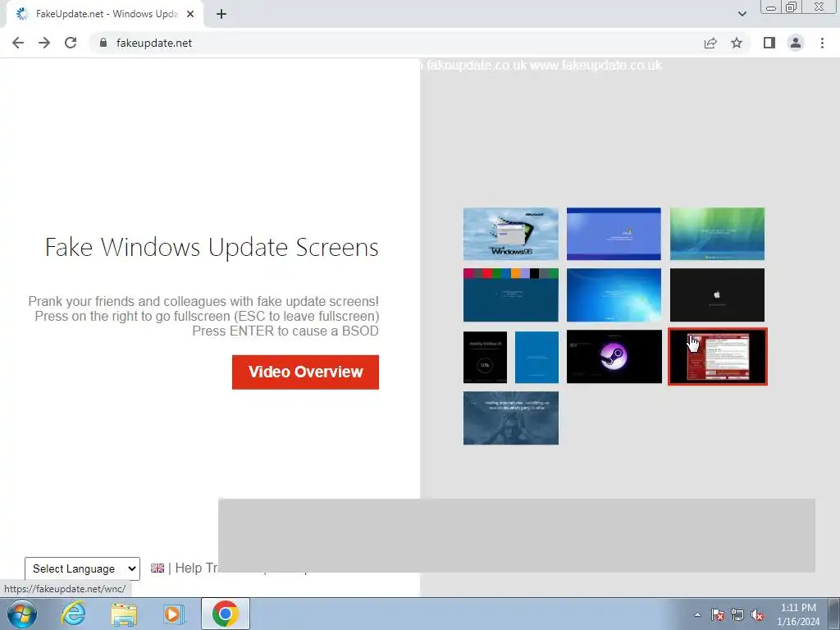
Task: Bookmark this page with the star icon
Action: [x=737, y=43]
